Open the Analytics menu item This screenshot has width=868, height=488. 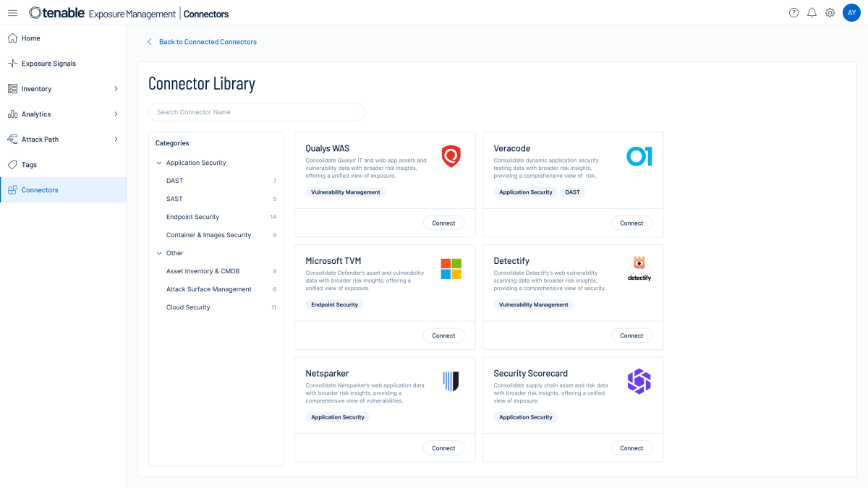click(x=63, y=114)
